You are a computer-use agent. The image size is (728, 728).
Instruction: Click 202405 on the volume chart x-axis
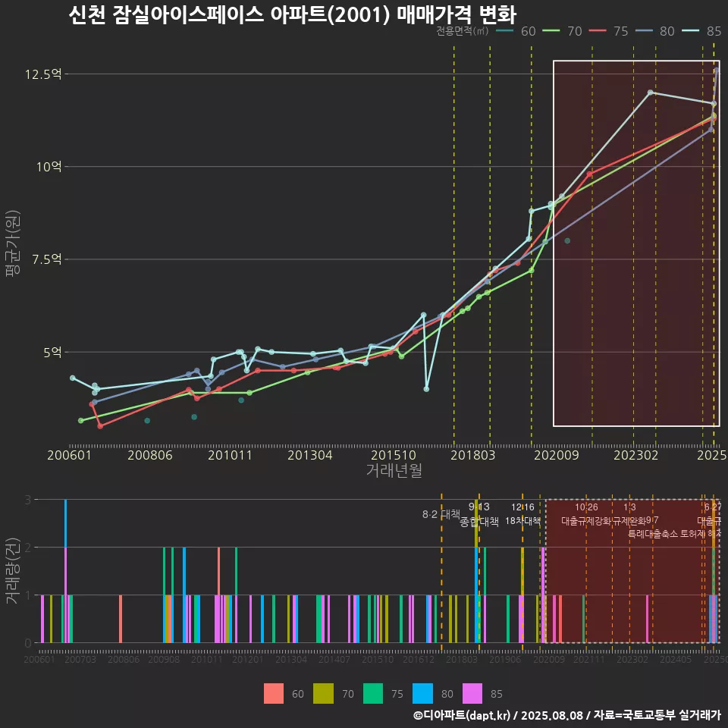[x=676, y=659]
